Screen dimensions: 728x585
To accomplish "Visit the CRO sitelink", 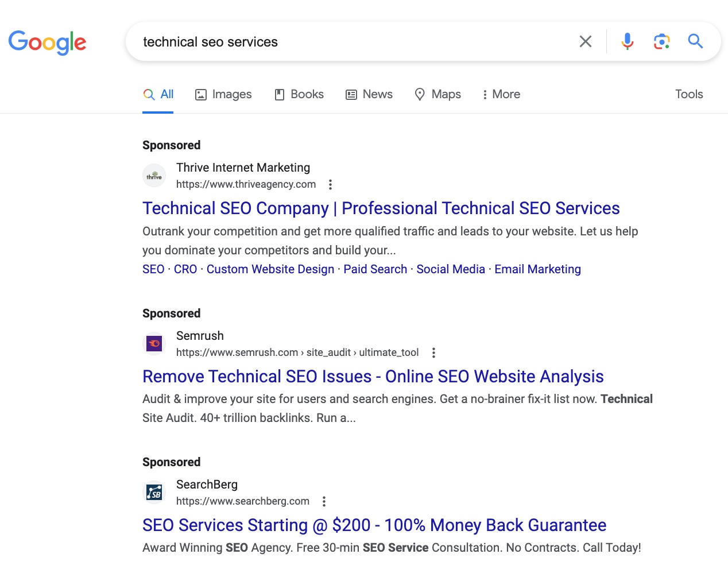I will [185, 269].
